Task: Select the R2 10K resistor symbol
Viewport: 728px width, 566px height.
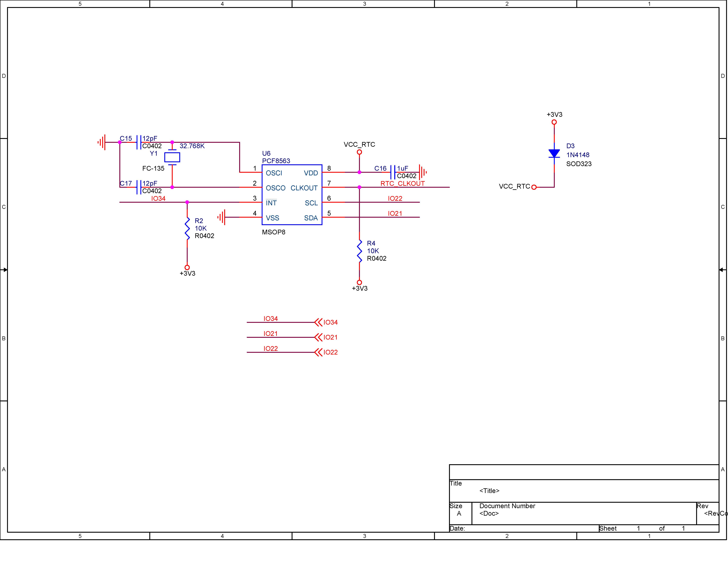Action: pos(187,229)
